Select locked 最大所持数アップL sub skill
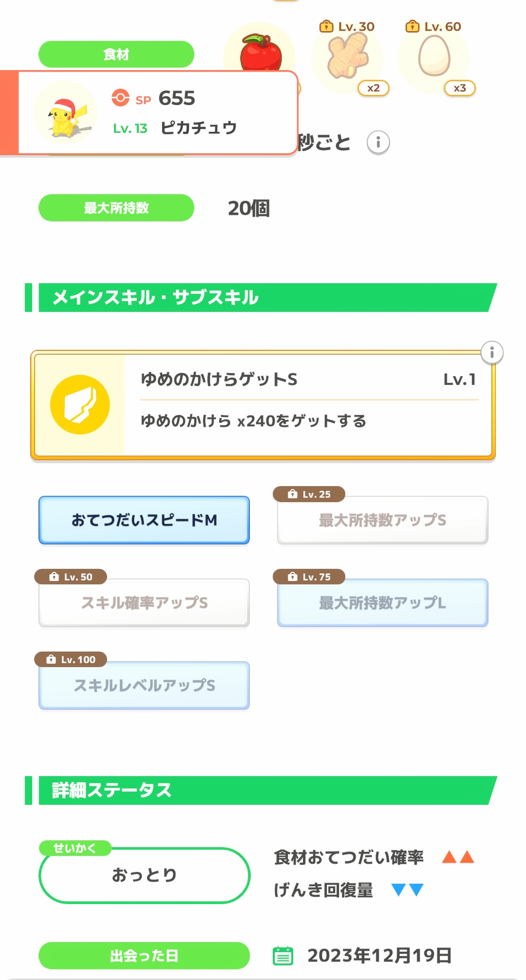This screenshot has height=980, width=526. pyautogui.click(x=382, y=603)
